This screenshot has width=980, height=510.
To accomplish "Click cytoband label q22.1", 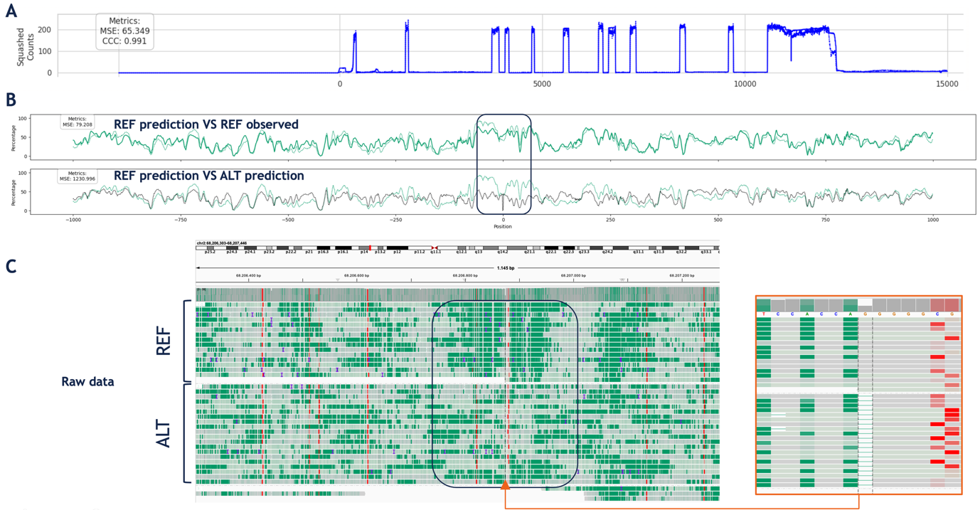I will [551, 252].
